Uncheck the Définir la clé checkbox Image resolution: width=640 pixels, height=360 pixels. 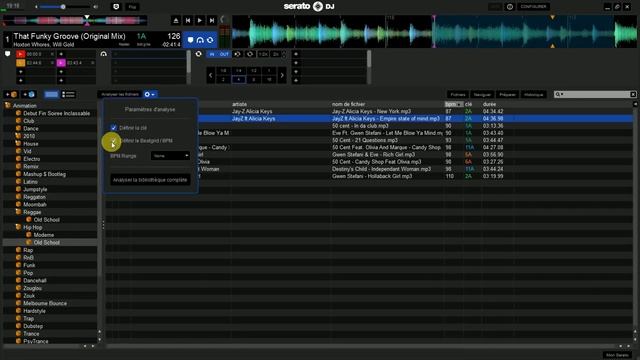point(113,128)
